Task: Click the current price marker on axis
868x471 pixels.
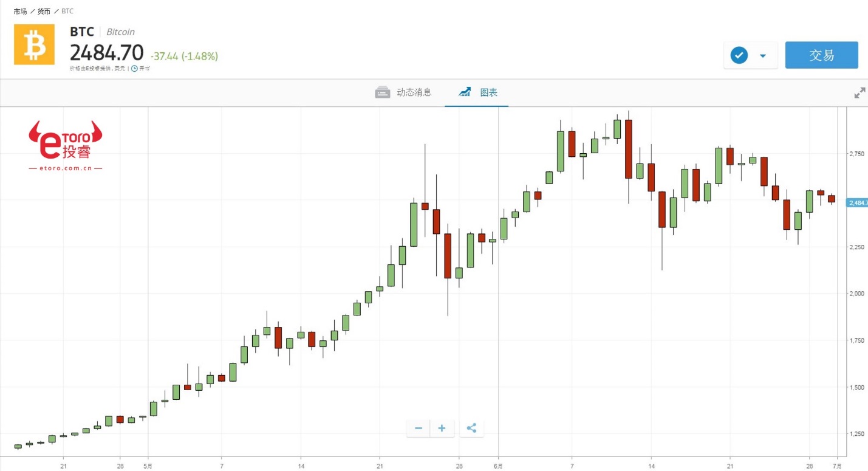Action: 858,202
